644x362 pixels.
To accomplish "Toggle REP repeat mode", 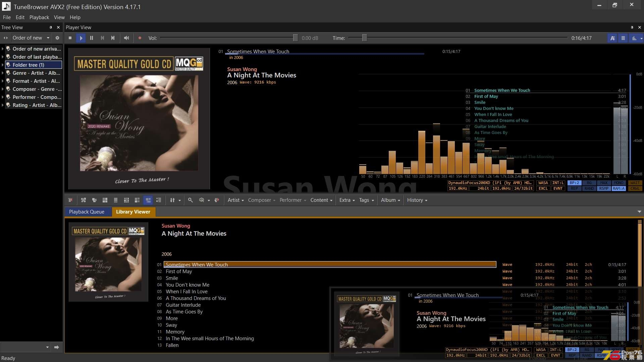I will click(x=574, y=189).
